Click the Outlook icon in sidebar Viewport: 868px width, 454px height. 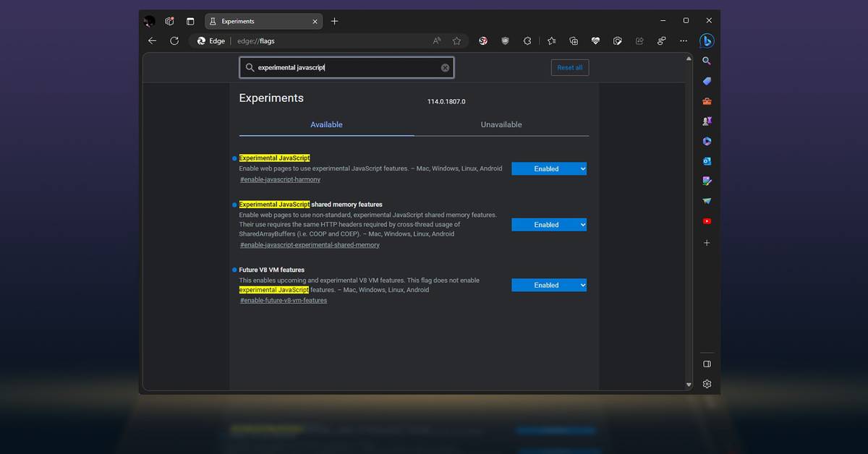pyautogui.click(x=707, y=161)
